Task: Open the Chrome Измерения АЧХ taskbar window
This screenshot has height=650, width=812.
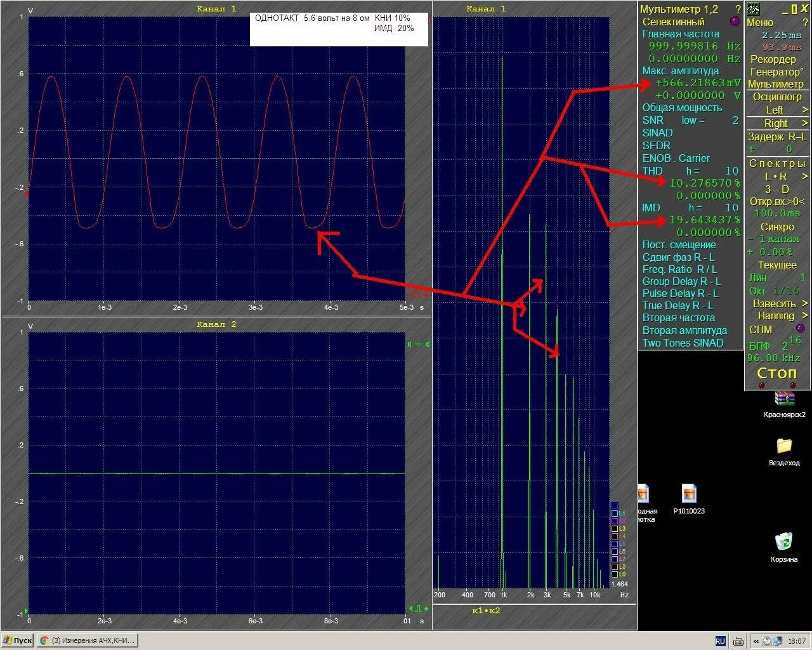Action: 87,640
